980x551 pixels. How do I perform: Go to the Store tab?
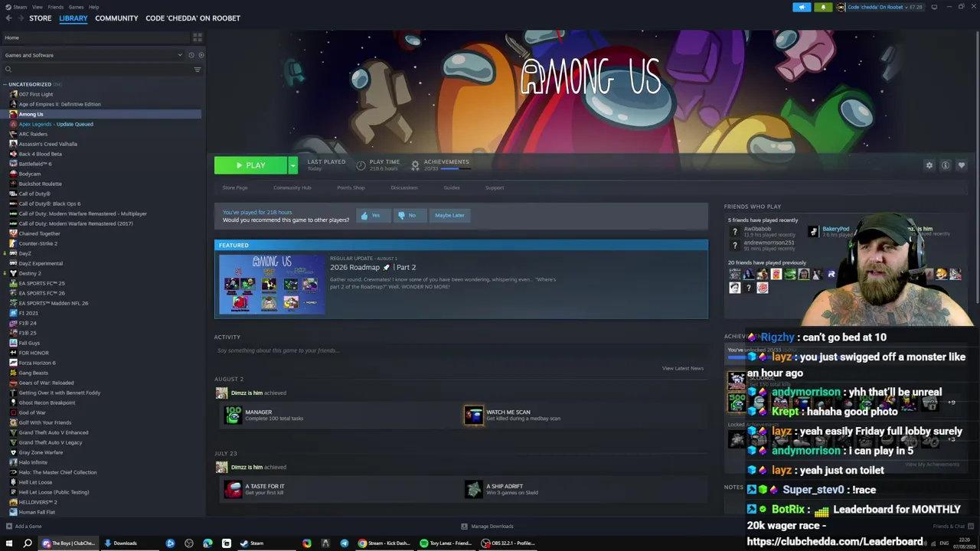[41, 18]
